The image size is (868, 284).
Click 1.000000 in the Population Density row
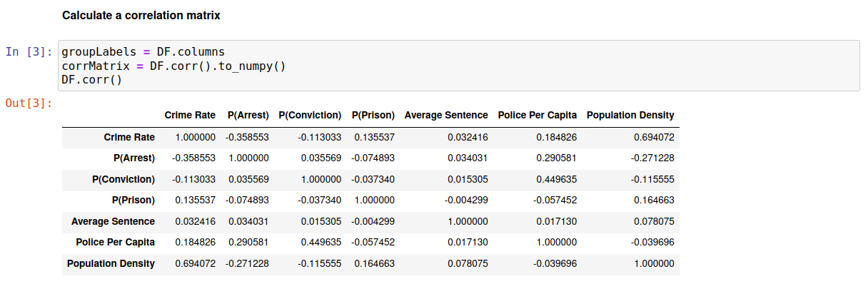click(x=654, y=263)
